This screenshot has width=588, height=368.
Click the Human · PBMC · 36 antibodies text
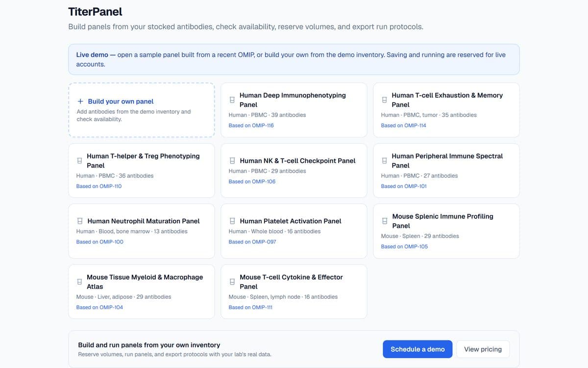pyautogui.click(x=115, y=176)
